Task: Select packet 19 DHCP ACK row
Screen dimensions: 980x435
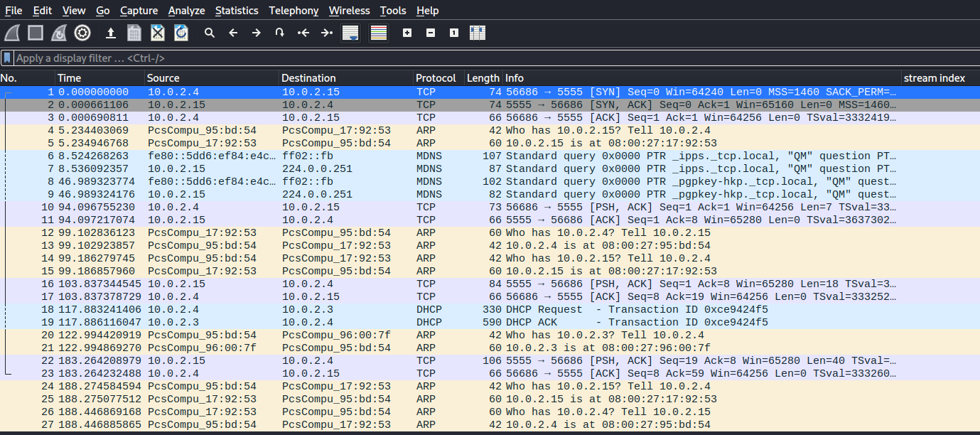Action: tap(490, 322)
